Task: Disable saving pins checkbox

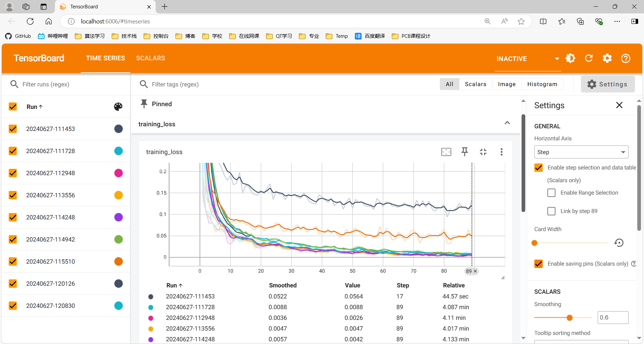Action: tap(538, 264)
